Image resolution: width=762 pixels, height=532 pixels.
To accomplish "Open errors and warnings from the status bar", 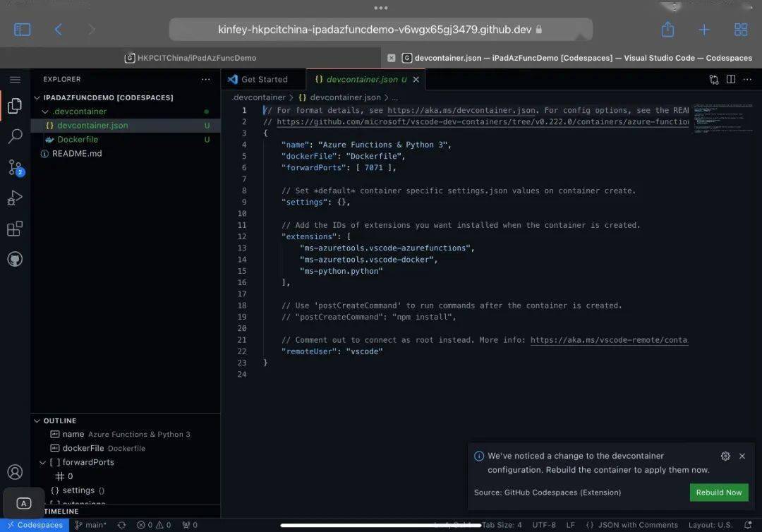I will pos(152,525).
